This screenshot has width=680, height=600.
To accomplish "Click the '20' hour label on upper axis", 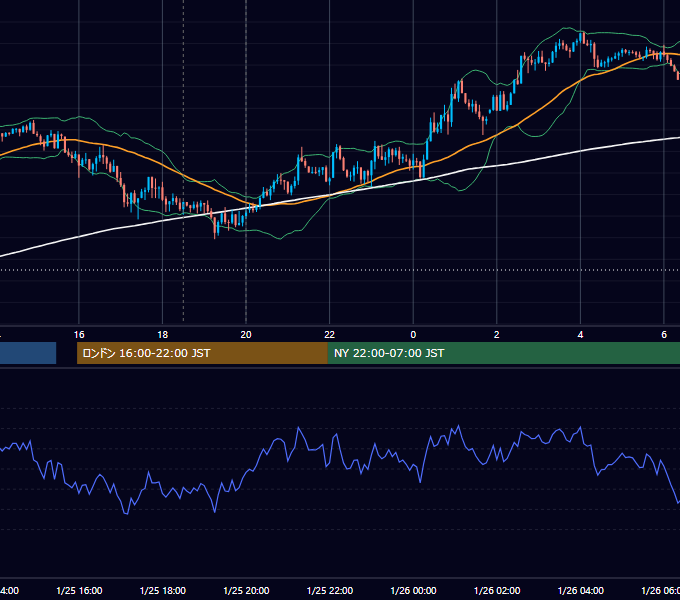I will click(246, 335).
